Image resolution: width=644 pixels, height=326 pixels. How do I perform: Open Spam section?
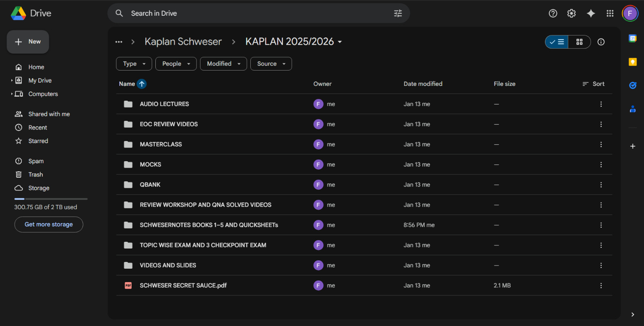tap(36, 161)
